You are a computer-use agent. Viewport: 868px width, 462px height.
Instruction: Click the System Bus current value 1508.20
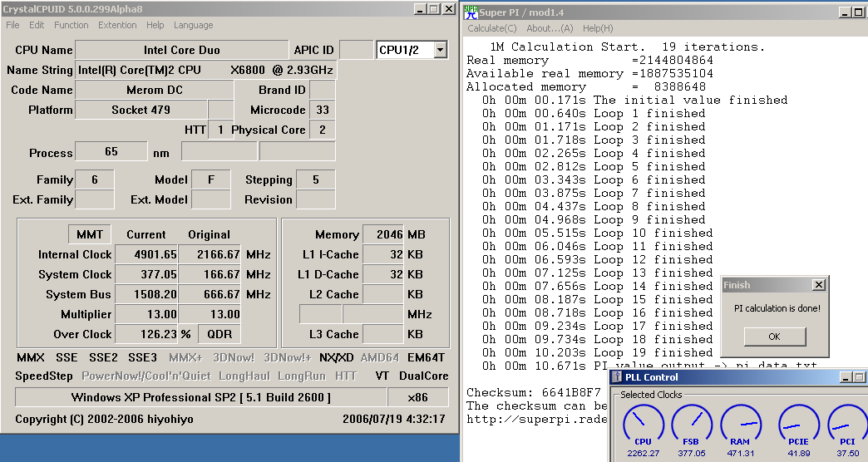(145, 294)
